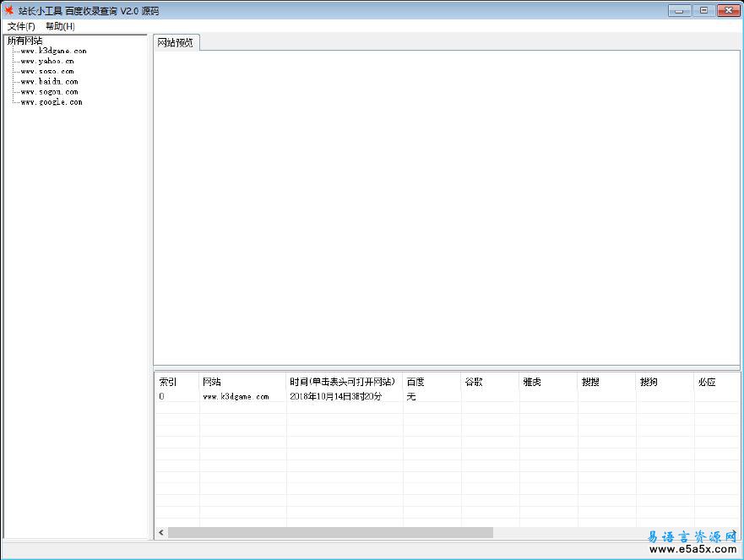Click the horizontal scrollbar left arrow

coord(161,532)
